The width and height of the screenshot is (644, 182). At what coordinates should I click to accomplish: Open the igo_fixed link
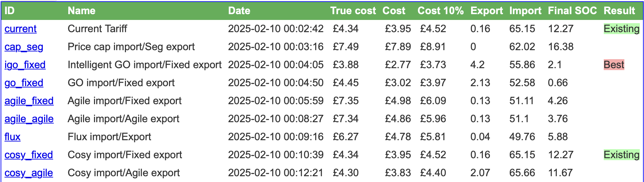25,65
